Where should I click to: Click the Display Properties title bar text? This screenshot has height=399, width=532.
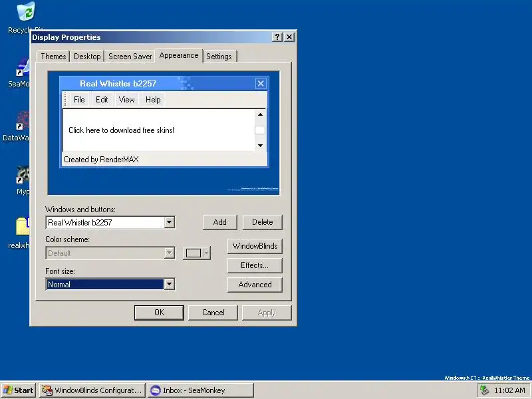pyautogui.click(x=66, y=37)
